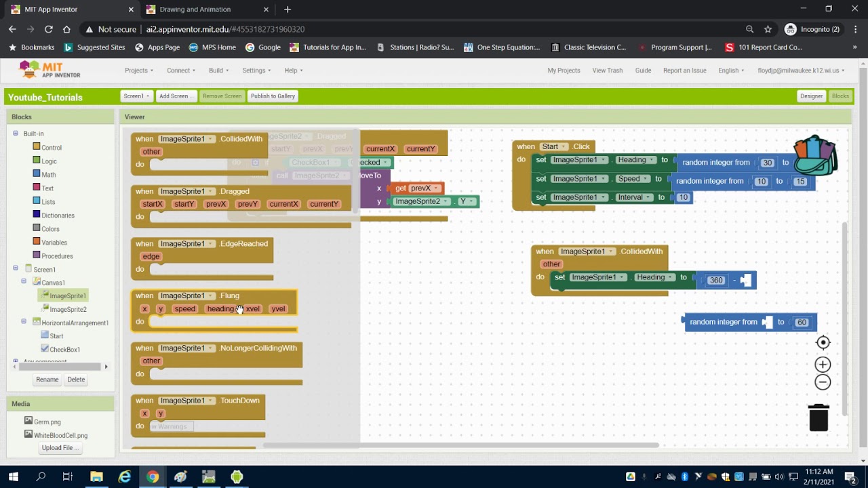Viewport: 868px width, 488px height.
Task: Zoom out the blocks workspace
Action: coord(823,382)
